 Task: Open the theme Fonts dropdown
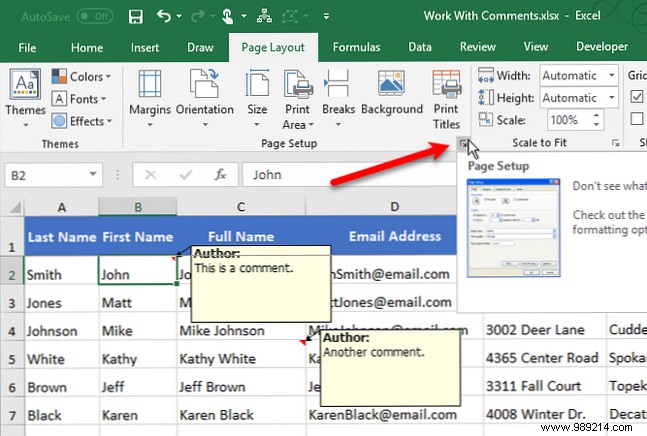79,99
